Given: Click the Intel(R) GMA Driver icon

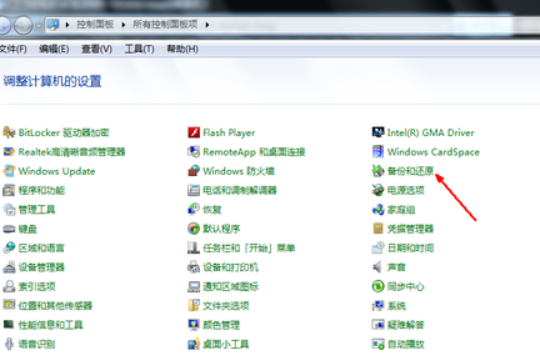Looking at the screenshot, I should click(378, 132).
